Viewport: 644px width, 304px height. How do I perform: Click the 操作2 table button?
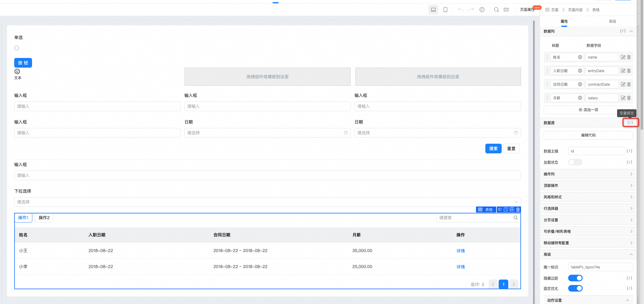[44, 218]
